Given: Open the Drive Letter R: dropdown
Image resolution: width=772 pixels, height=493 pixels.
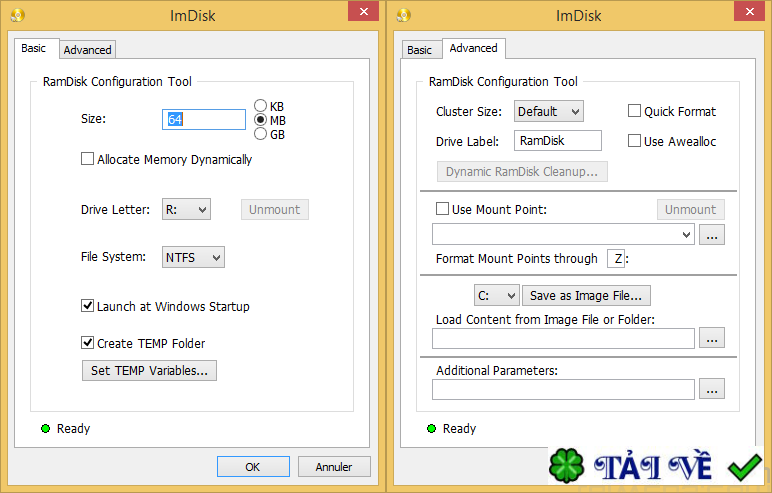Looking at the screenshot, I should point(186,209).
